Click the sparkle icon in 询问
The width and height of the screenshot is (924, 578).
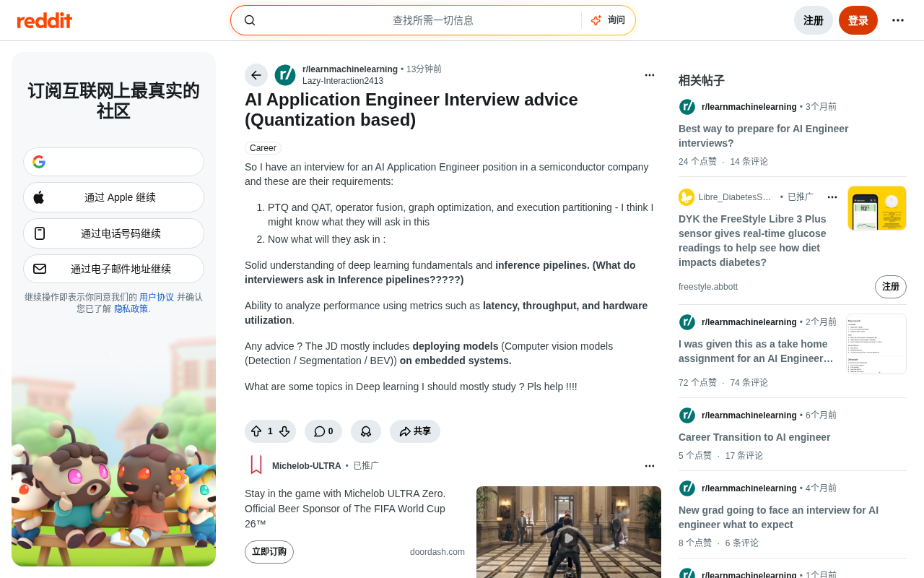(596, 20)
